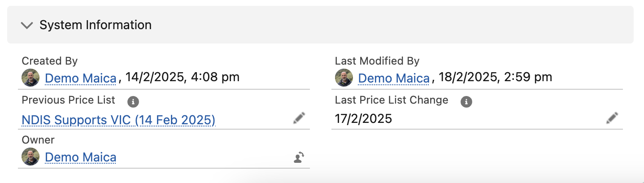Viewport: 644px width, 183px height.
Task: Open Demo Maica link under Owner
Action: 81,157
